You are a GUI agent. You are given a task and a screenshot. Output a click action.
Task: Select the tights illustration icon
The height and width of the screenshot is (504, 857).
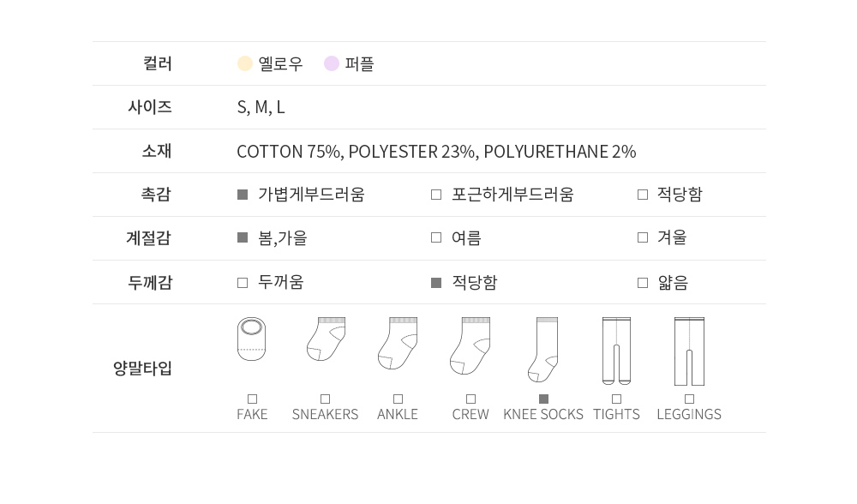pyautogui.click(x=616, y=351)
